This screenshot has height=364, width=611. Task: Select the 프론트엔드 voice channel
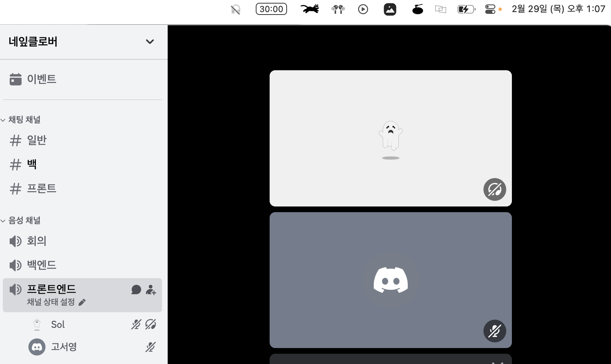[82, 295]
